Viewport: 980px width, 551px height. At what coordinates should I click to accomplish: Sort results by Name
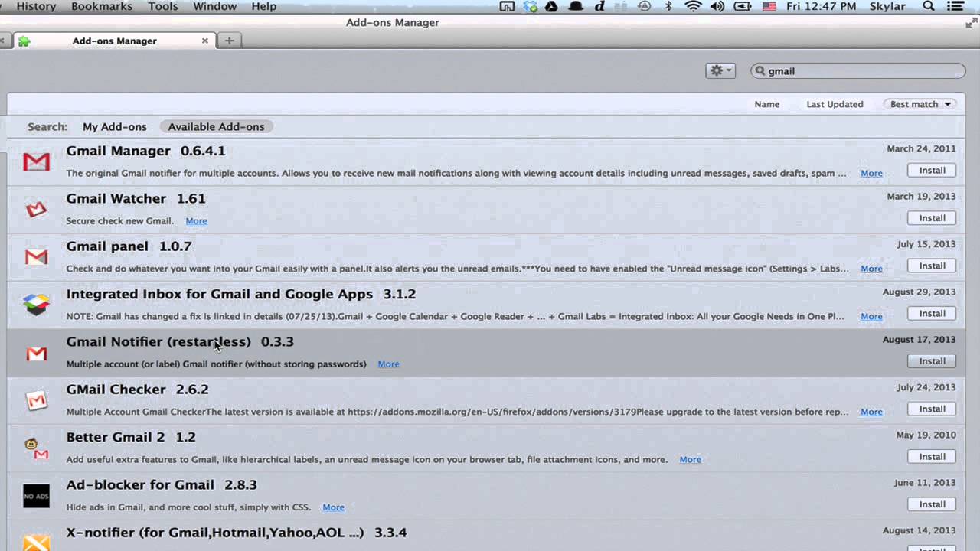click(766, 104)
